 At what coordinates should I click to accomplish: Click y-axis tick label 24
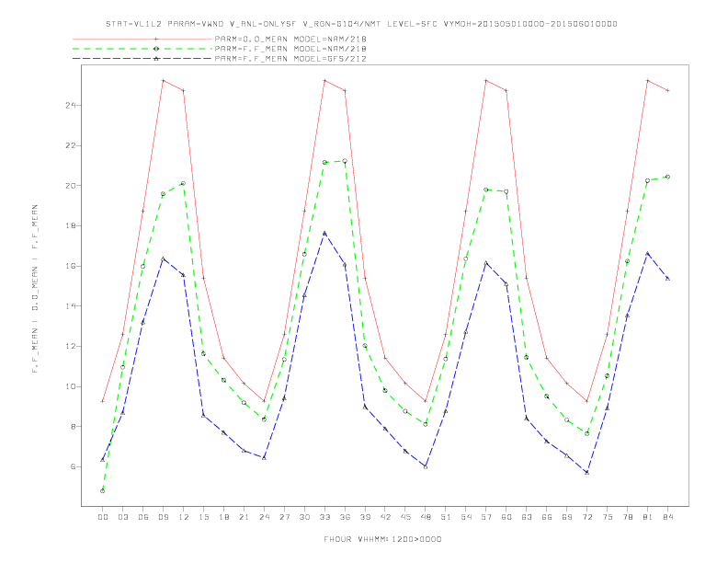(x=71, y=106)
